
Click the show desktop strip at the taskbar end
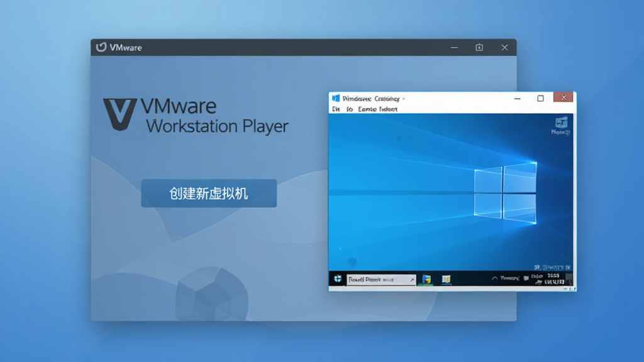(570, 280)
